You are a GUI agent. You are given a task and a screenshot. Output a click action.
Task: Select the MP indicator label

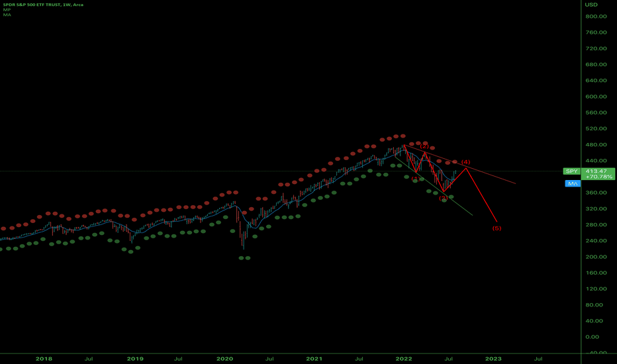coord(7,10)
